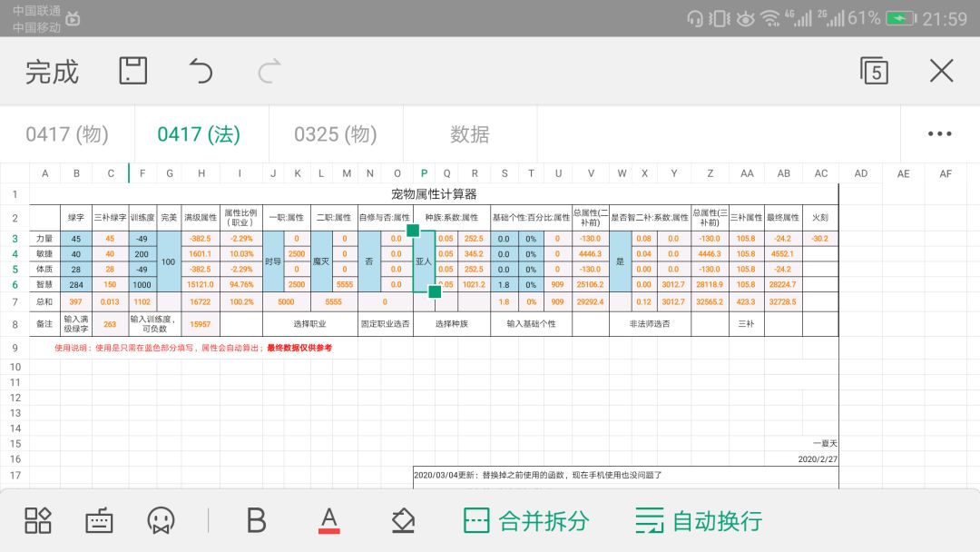This screenshot has width=980, height=552.
Task: Select the 亚人 race selection cell
Action: [424, 261]
